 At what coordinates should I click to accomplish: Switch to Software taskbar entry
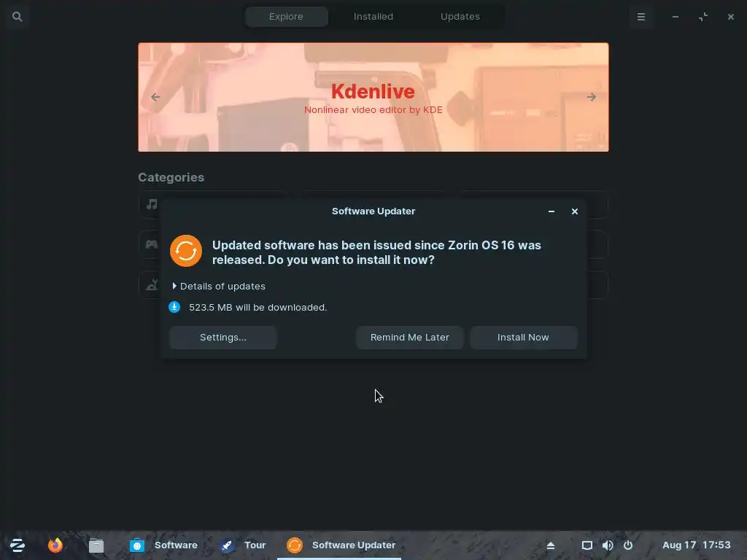tap(164, 545)
